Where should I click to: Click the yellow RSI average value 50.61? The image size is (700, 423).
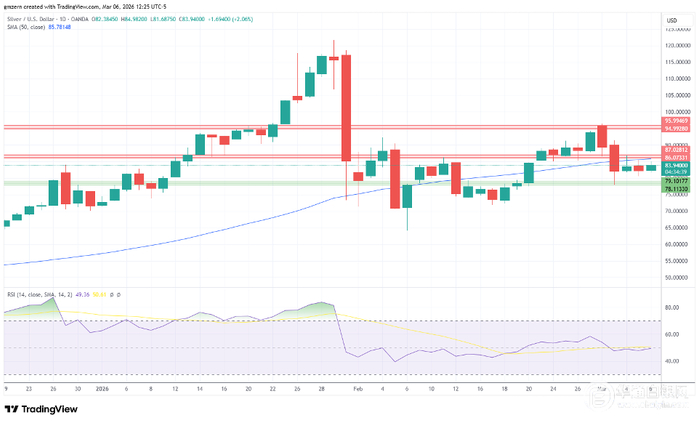(x=100, y=295)
